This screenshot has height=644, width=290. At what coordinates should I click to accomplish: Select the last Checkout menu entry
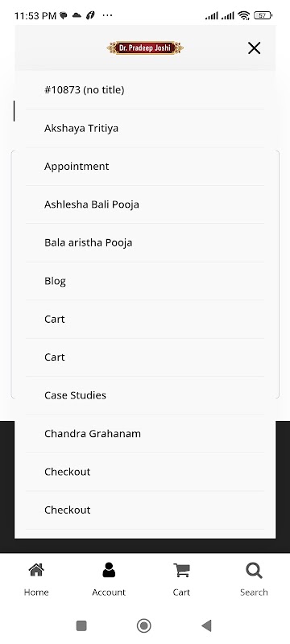tap(145, 510)
